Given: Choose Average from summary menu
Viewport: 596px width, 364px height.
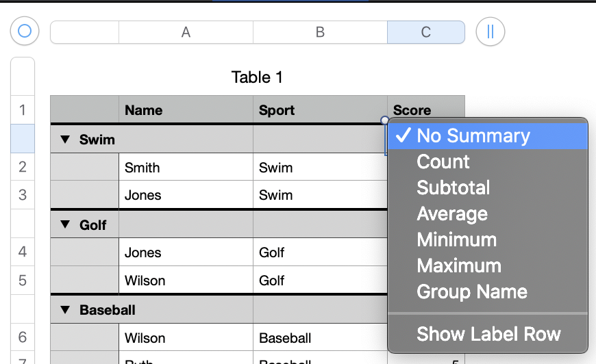Looking at the screenshot, I should [x=452, y=213].
